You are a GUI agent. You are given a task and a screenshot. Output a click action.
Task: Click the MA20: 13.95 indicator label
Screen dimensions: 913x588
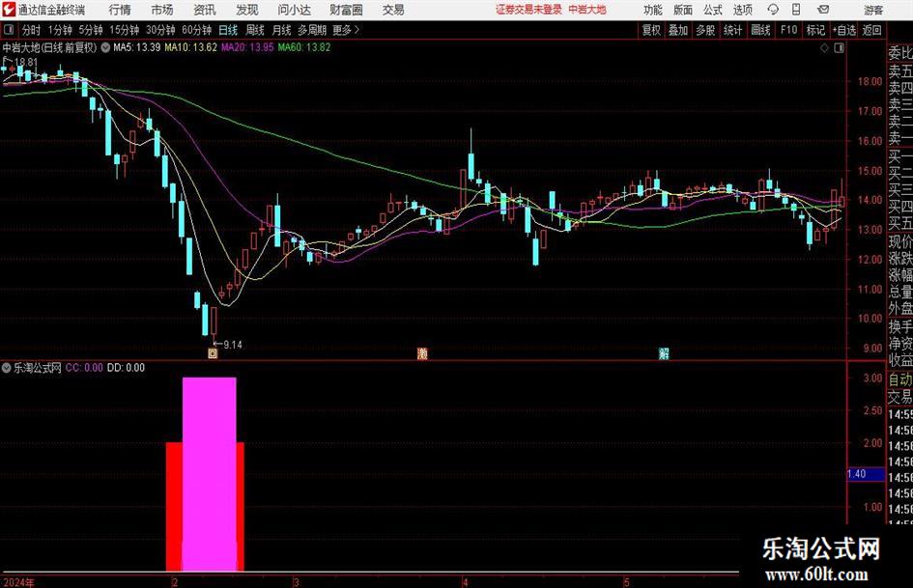(x=247, y=47)
